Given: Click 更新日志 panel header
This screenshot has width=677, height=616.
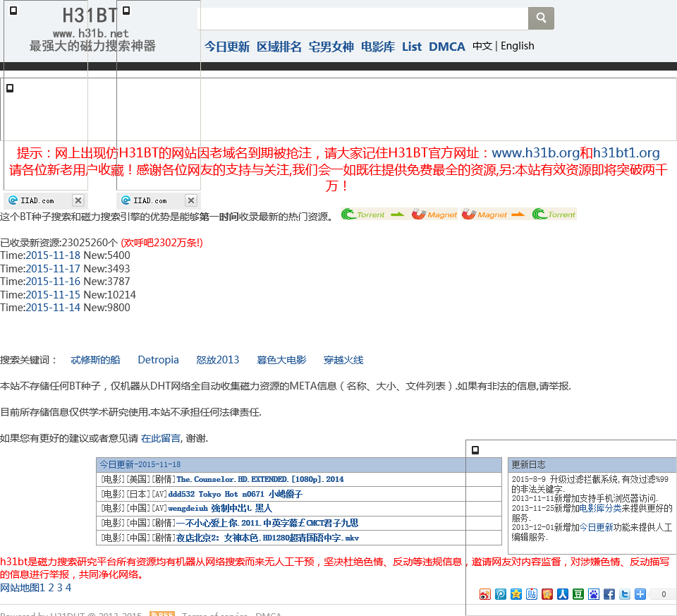Looking at the screenshot, I should pyautogui.click(x=592, y=464).
